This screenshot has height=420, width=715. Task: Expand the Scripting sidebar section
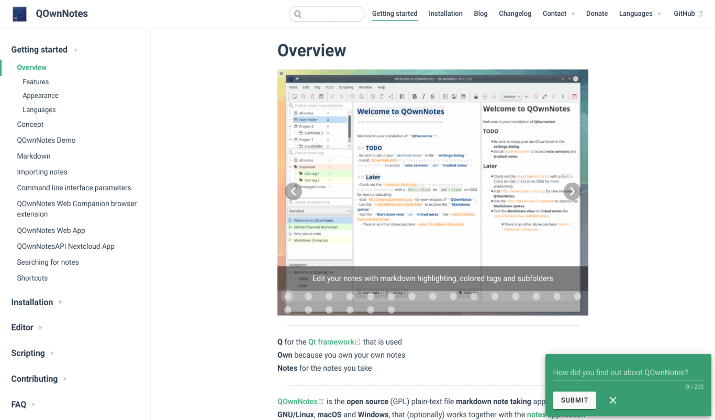coord(32,353)
